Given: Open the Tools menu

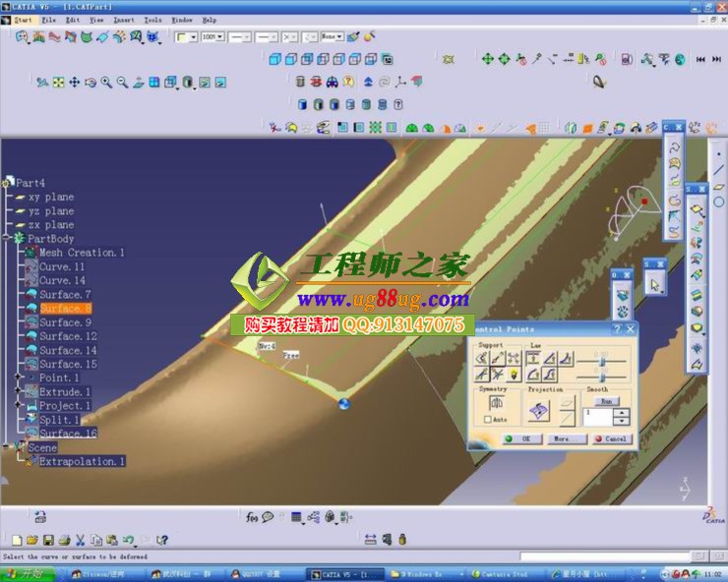Looking at the screenshot, I should click(152, 20).
